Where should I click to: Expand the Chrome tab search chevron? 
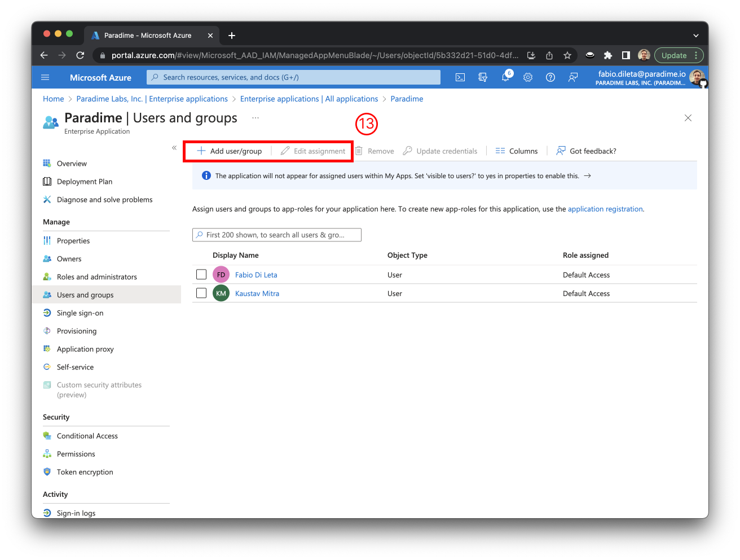click(x=695, y=36)
